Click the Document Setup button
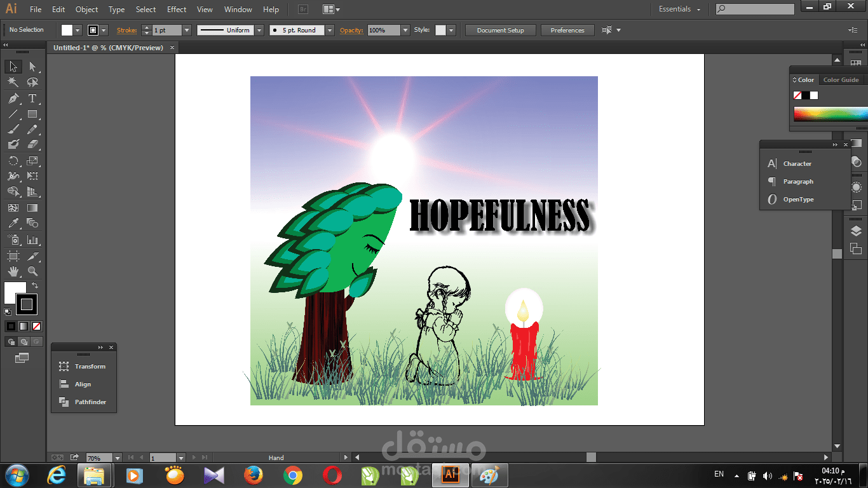 click(x=501, y=30)
